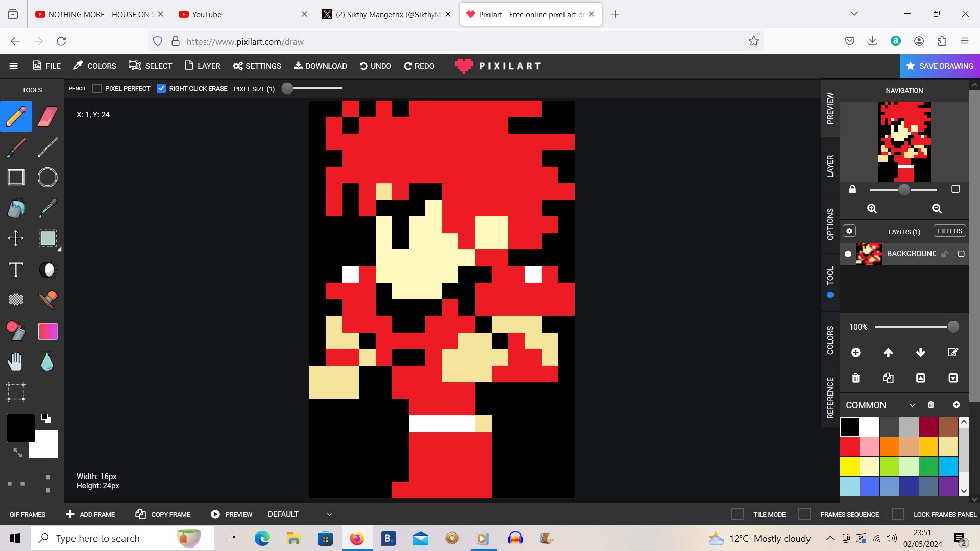Select the Eraser tool

[47, 116]
